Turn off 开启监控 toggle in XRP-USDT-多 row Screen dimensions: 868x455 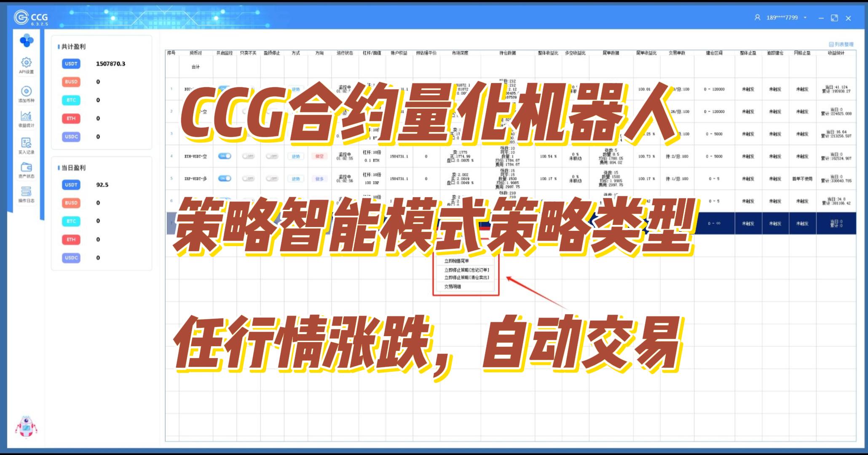225,179
